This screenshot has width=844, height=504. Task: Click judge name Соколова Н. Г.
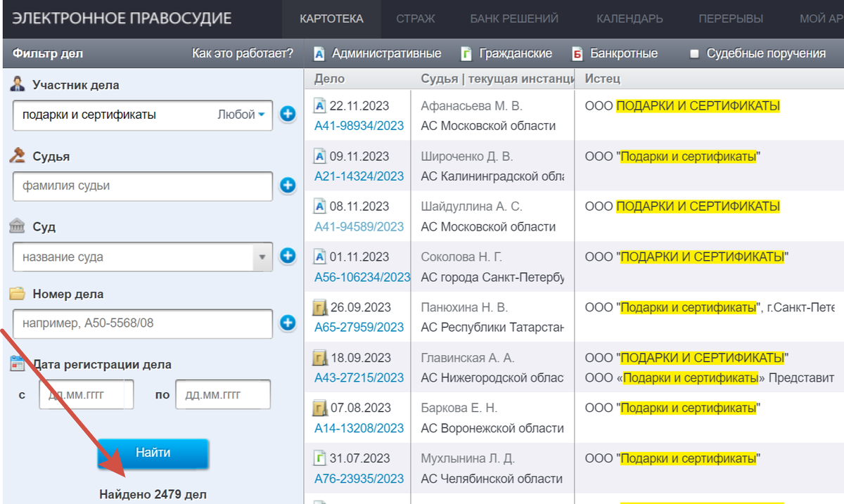462,257
